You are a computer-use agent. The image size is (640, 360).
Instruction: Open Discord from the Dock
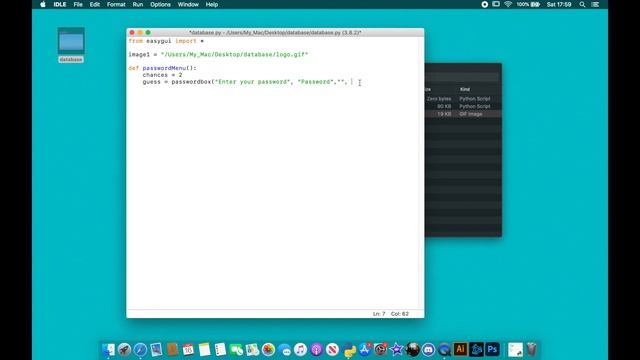pos(428,349)
